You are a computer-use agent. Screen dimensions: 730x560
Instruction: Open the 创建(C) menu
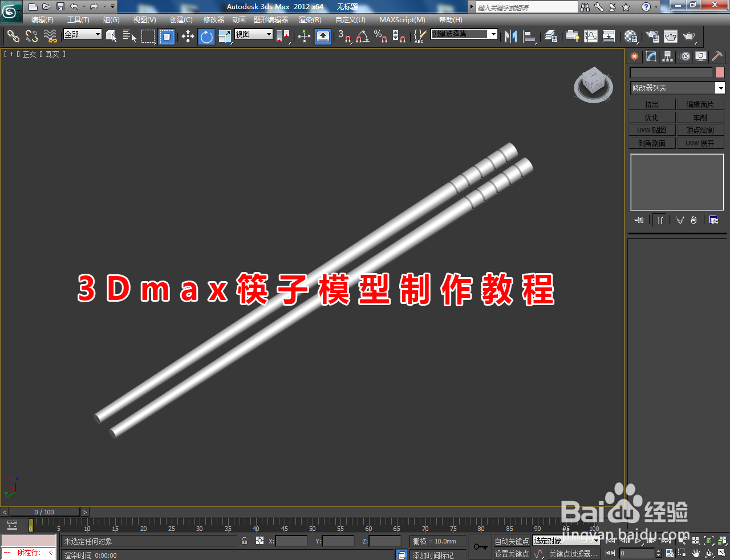[x=181, y=20]
